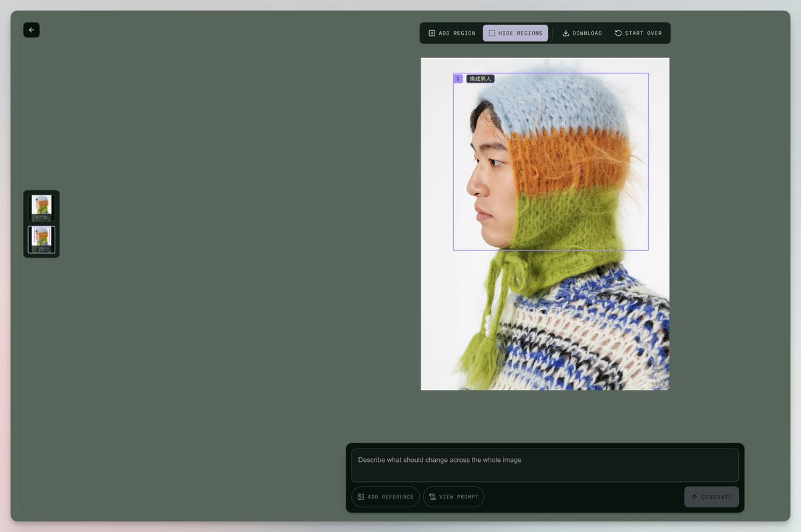Click the region label "换成男人"

tap(480, 79)
